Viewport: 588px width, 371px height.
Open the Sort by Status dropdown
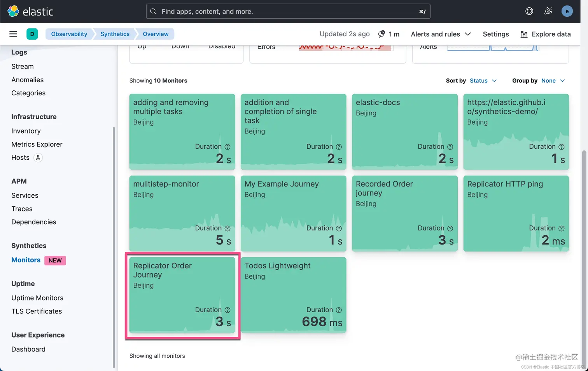pos(483,81)
